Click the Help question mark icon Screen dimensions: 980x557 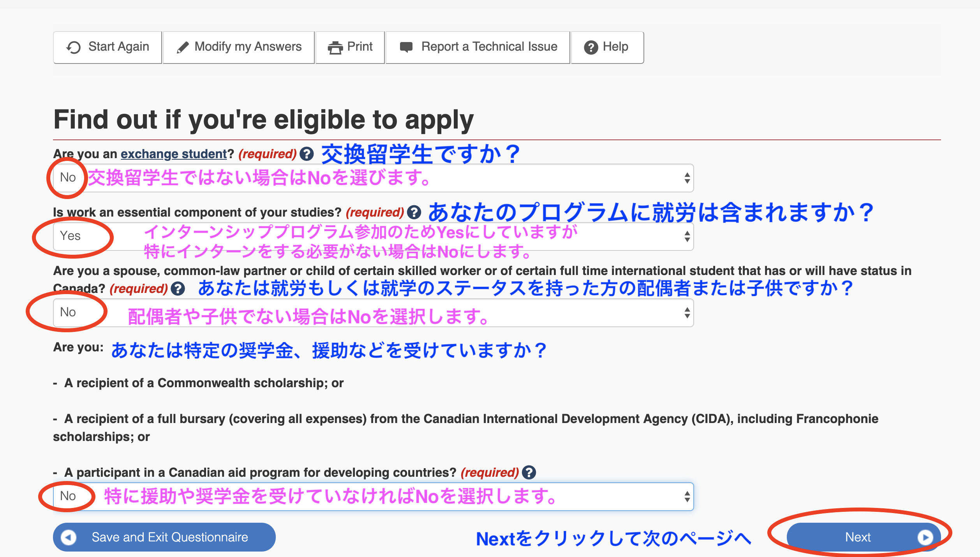click(590, 47)
